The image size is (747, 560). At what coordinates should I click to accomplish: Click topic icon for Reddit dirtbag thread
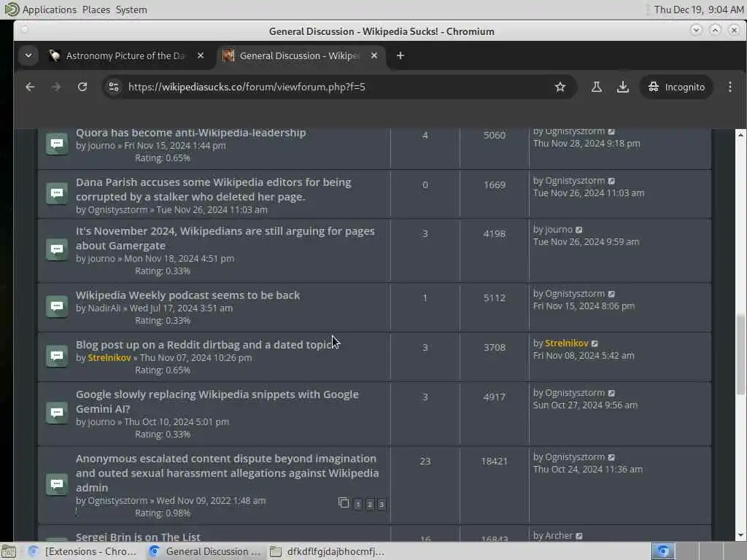point(57,356)
